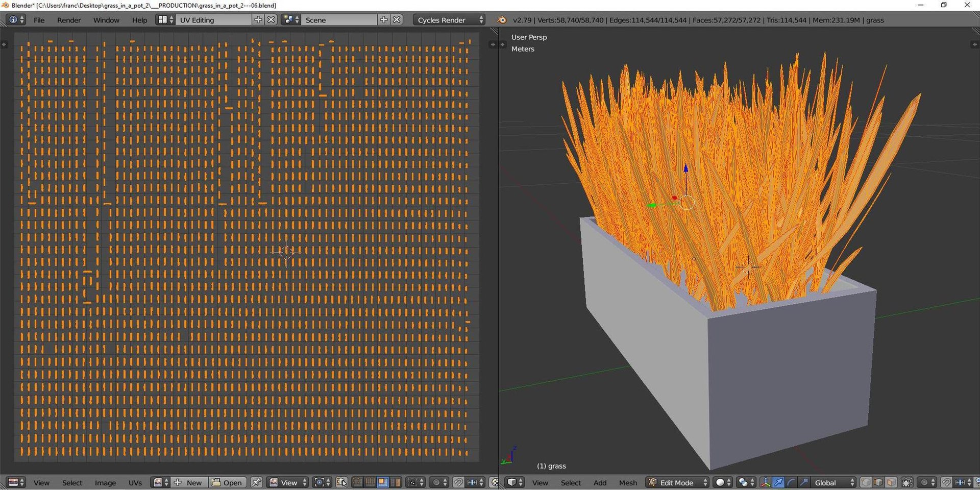Open the UV sticky selection mode dropdown
This screenshot has width=980, height=490.
[415, 482]
